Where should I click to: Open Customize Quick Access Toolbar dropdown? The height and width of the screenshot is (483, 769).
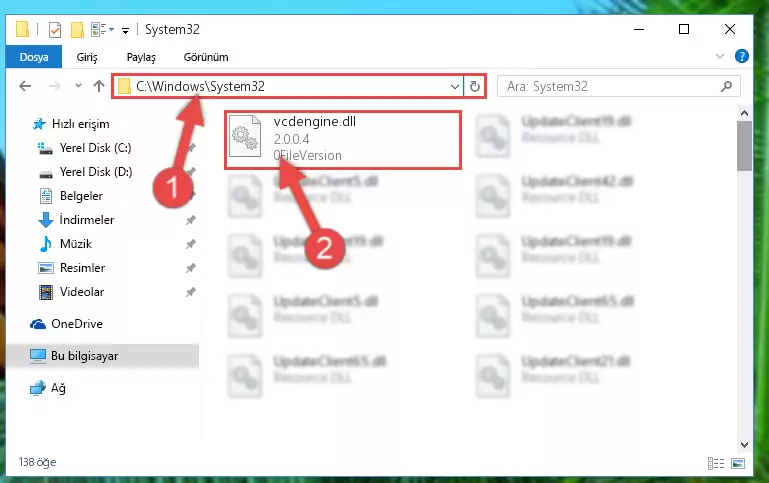point(126,31)
